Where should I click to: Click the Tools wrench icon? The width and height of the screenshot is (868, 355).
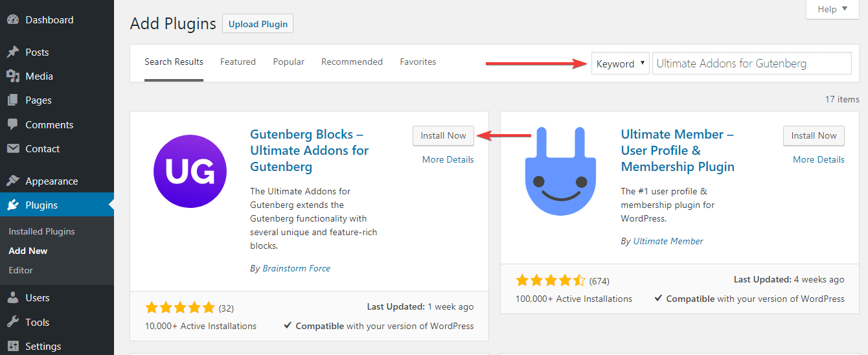point(13,322)
